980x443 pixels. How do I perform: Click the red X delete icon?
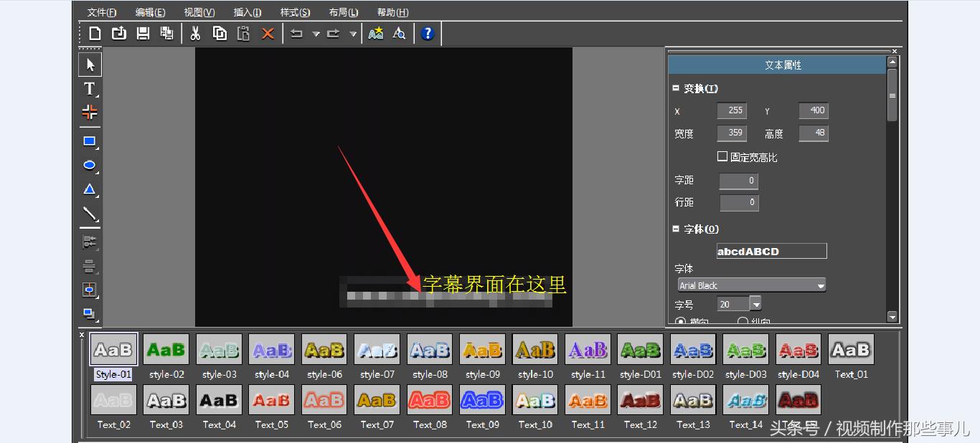(267, 33)
